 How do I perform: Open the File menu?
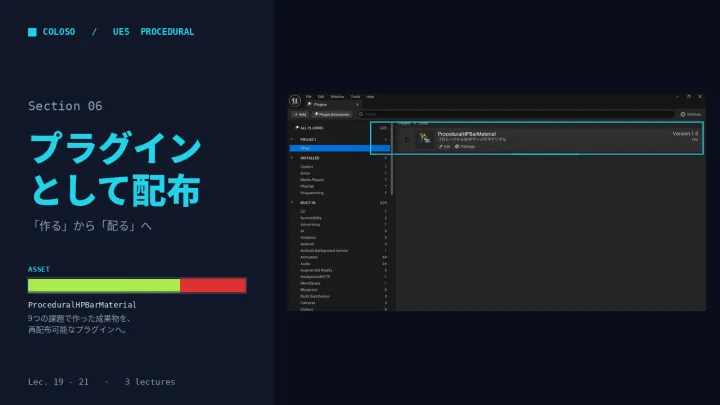coord(309,96)
